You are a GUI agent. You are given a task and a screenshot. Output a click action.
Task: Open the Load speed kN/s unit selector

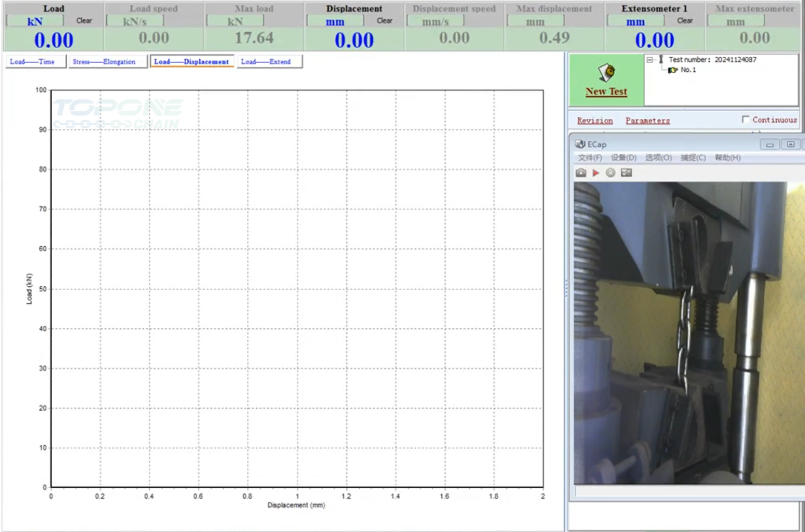coord(135,21)
